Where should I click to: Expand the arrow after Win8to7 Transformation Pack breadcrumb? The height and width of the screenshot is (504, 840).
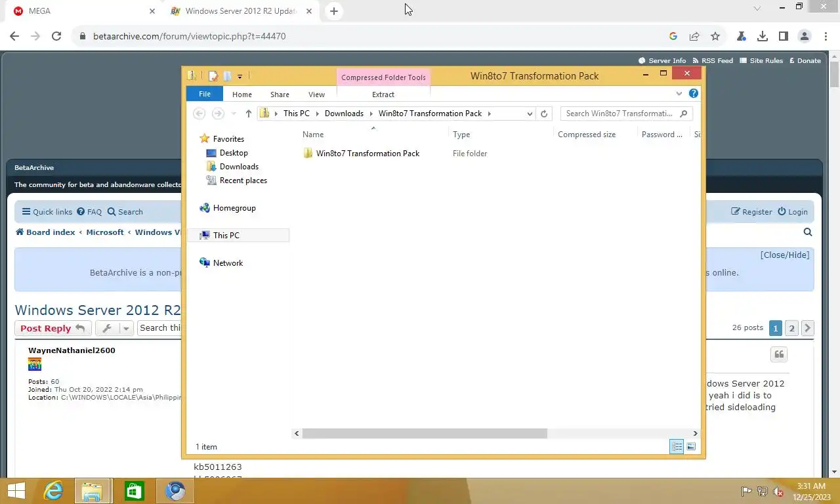pos(490,114)
